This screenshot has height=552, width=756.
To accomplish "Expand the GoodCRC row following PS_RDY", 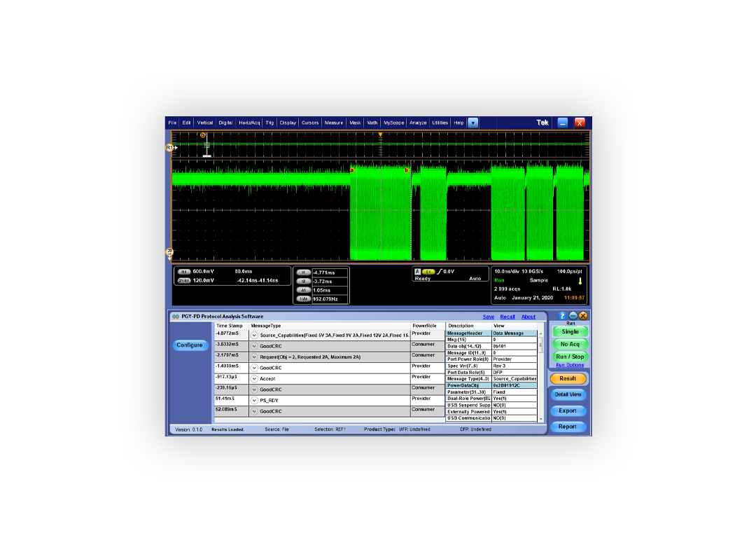I will click(x=254, y=412).
